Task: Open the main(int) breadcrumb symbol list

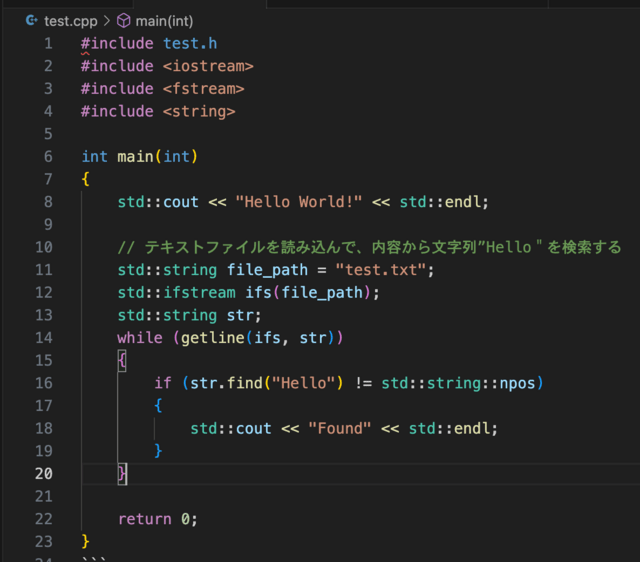Action: pyautogui.click(x=167, y=20)
